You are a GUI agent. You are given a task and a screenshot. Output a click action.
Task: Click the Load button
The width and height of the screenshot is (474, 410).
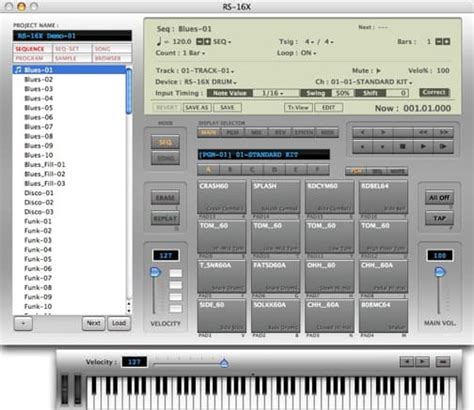[x=119, y=323]
